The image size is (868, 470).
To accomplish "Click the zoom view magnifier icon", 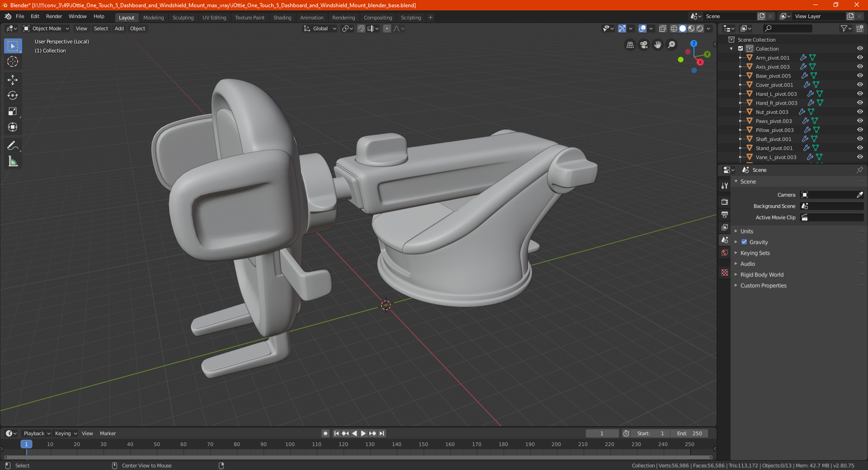I will [x=672, y=45].
